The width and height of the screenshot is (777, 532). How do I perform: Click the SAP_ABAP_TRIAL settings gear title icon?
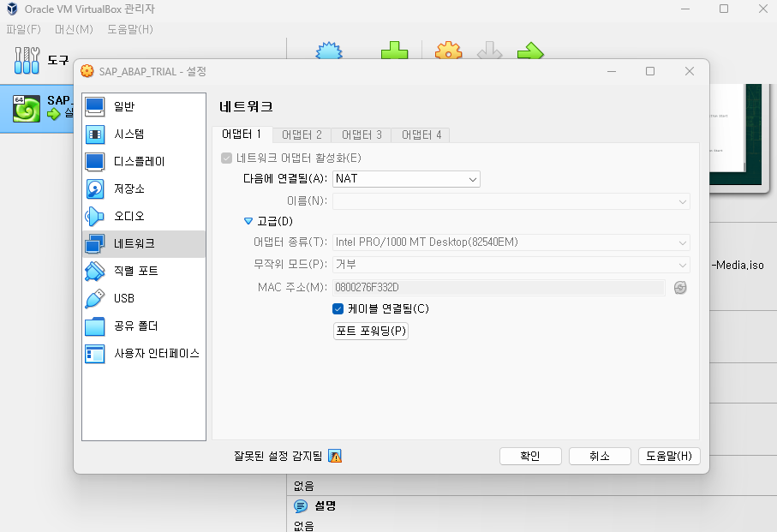tap(87, 71)
